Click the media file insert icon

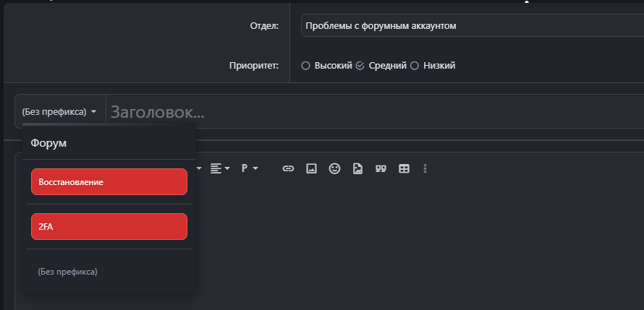(357, 168)
